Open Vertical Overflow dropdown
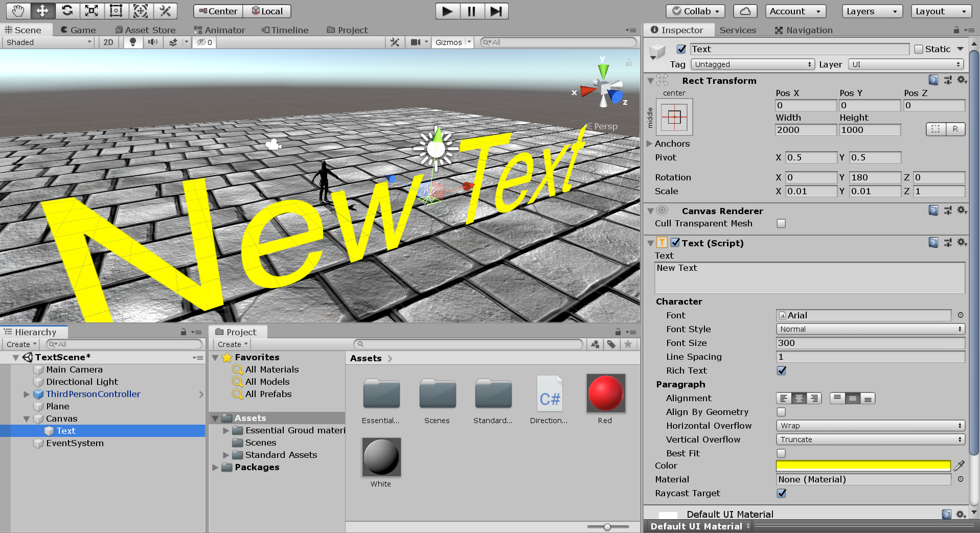 point(871,439)
